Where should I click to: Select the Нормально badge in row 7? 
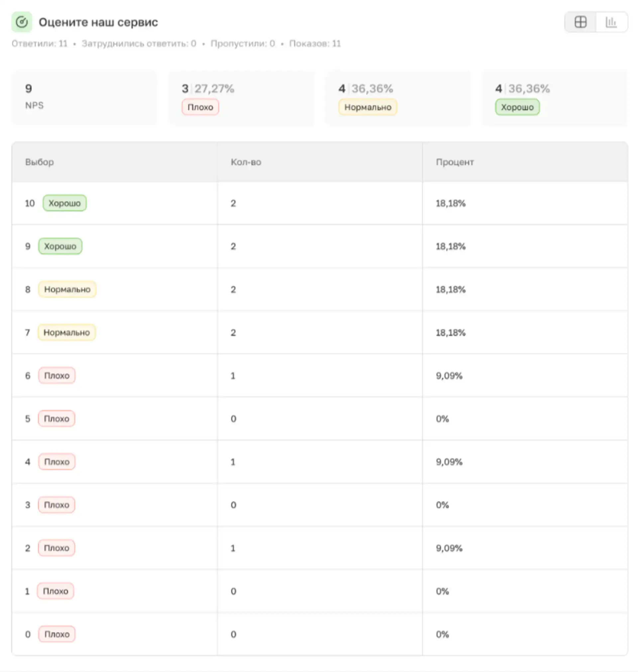(66, 332)
